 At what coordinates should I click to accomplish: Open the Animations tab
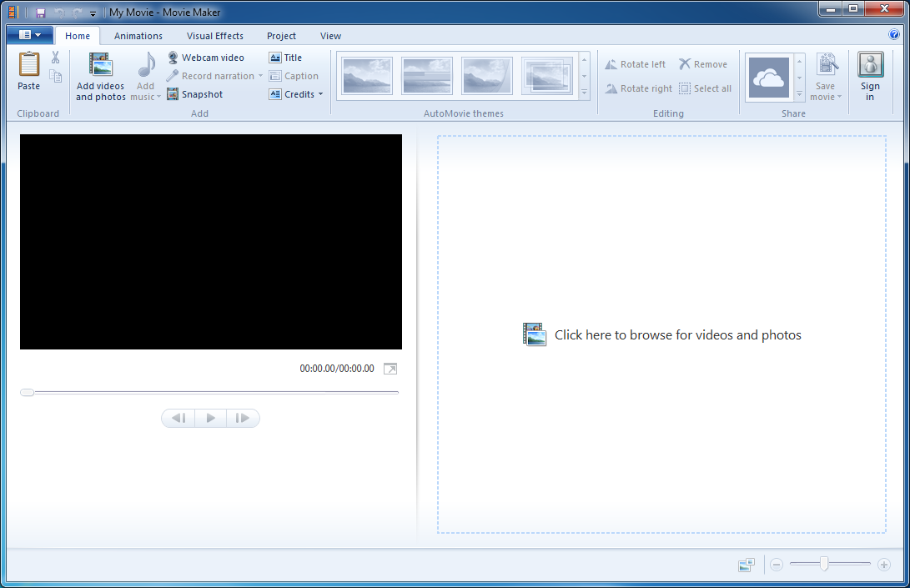(x=138, y=35)
